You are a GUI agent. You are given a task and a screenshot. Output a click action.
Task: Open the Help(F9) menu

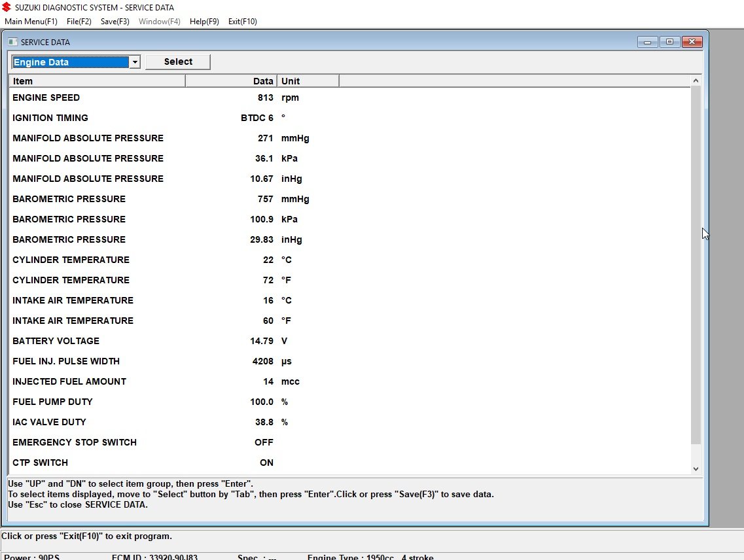204,22
